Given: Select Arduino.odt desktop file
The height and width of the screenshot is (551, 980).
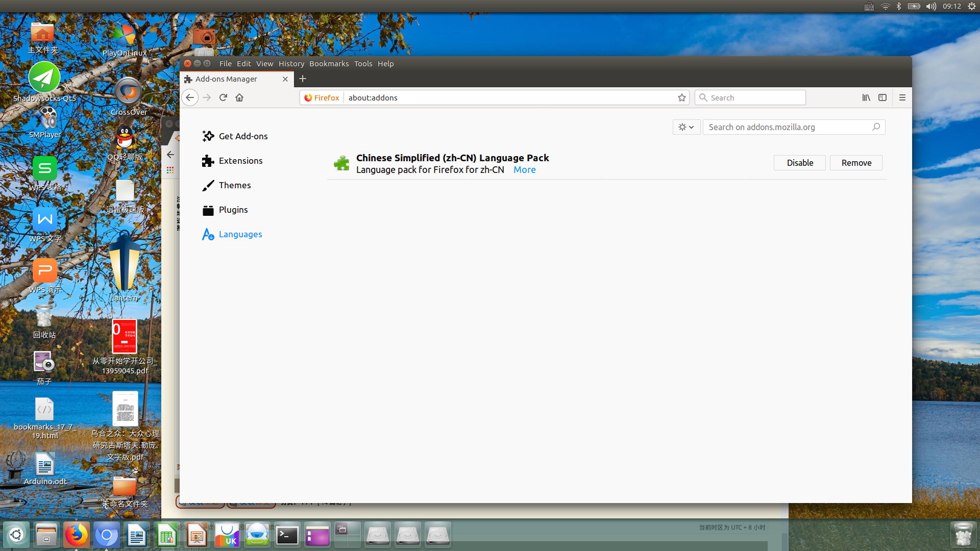Looking at the screenshot, I should pos(45,468).
